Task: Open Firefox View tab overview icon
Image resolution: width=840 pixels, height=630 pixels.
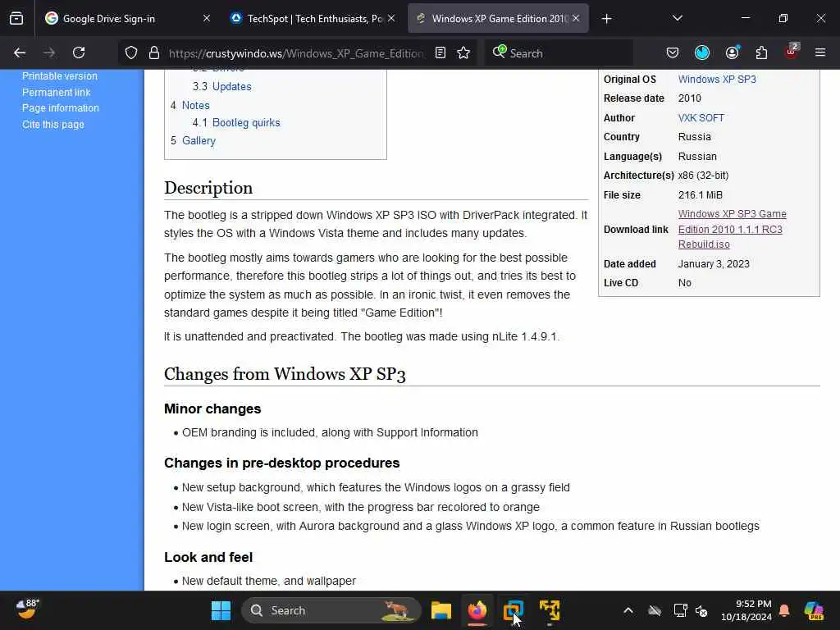Action: (x=16, y=19)
